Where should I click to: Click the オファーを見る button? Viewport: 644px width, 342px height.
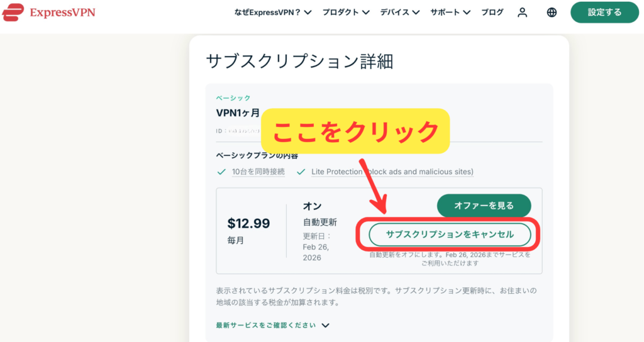click(484, 206)
